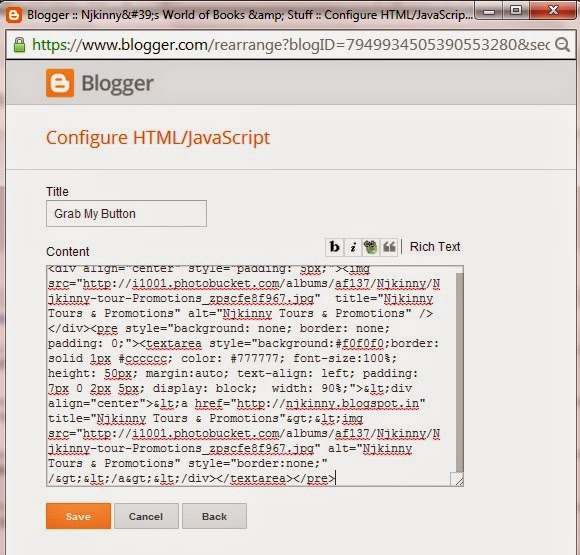The width and height of the screenshot is (580, 555).
Task: Close the Blogger popup window
Action: [x=553, y=10]
